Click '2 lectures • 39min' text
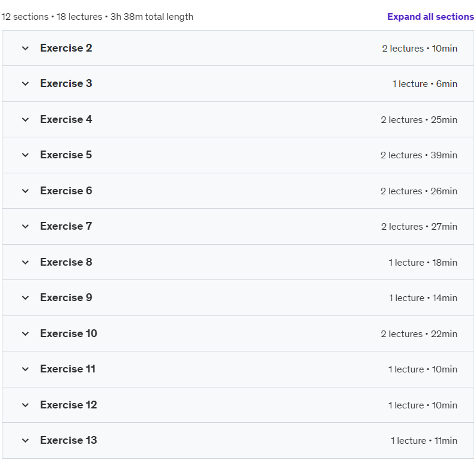Viewport: 476px width, 466px height. click(419, 155)
